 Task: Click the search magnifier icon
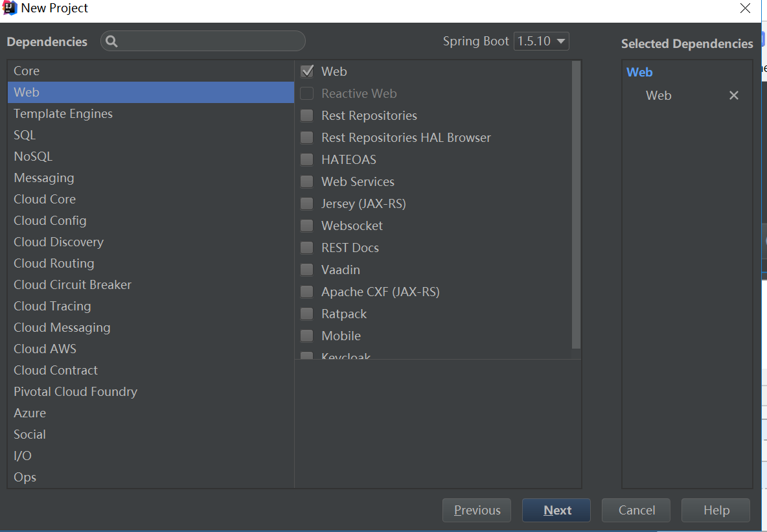(111, 41)
